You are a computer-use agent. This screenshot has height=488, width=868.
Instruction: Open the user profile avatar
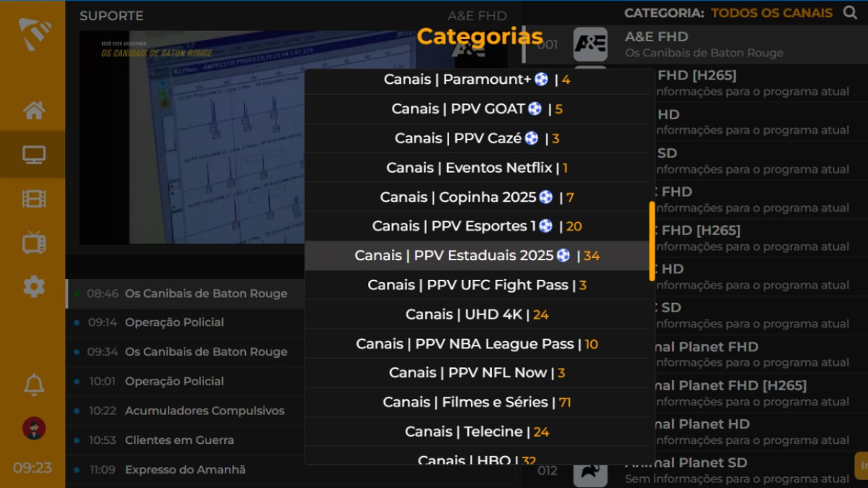[33, 428]
